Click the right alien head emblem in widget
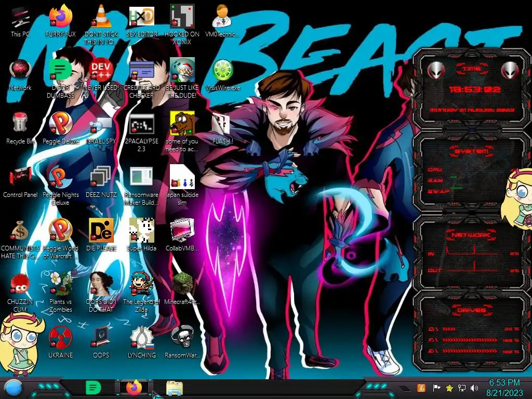 point(510,71)
